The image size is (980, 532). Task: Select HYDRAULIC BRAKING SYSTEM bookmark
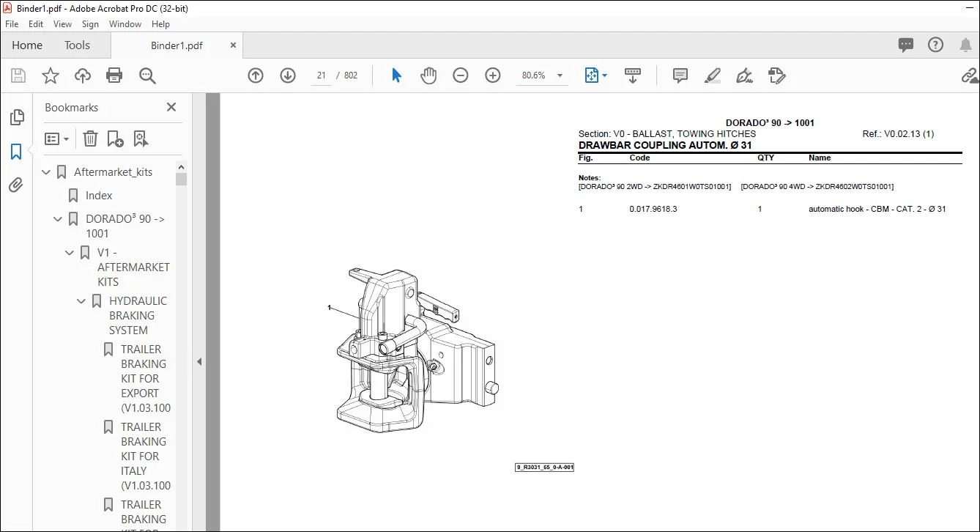click(x=138, y=316)
